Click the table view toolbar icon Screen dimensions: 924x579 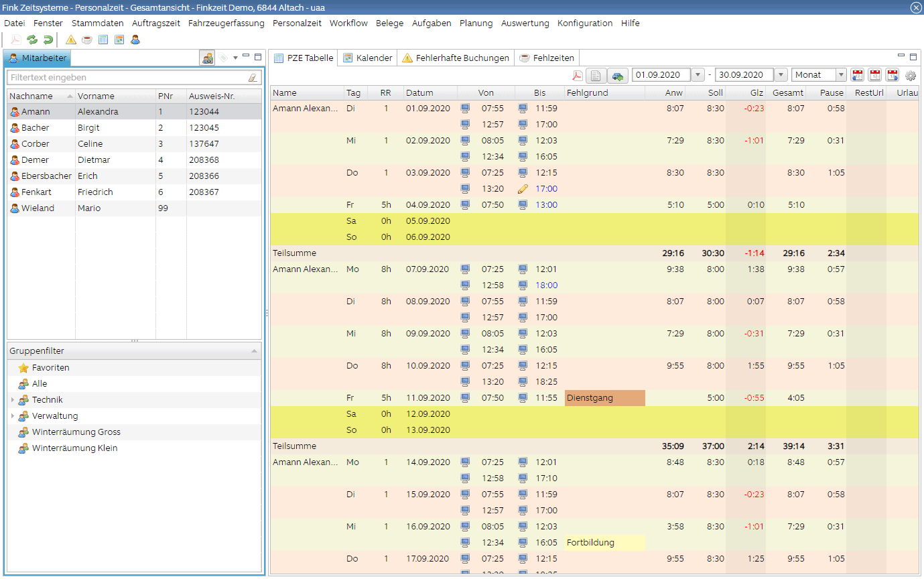(103, 40)
